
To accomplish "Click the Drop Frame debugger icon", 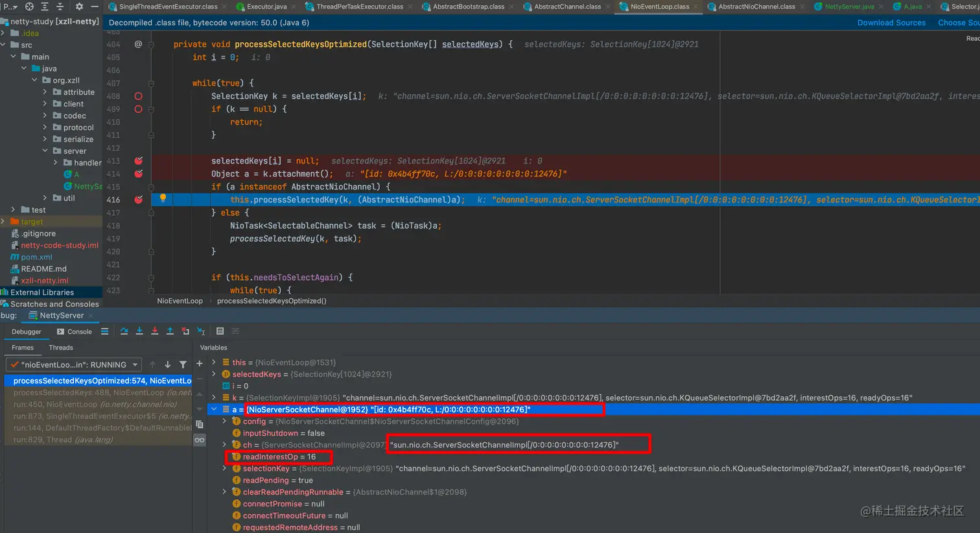I will 185,331.
